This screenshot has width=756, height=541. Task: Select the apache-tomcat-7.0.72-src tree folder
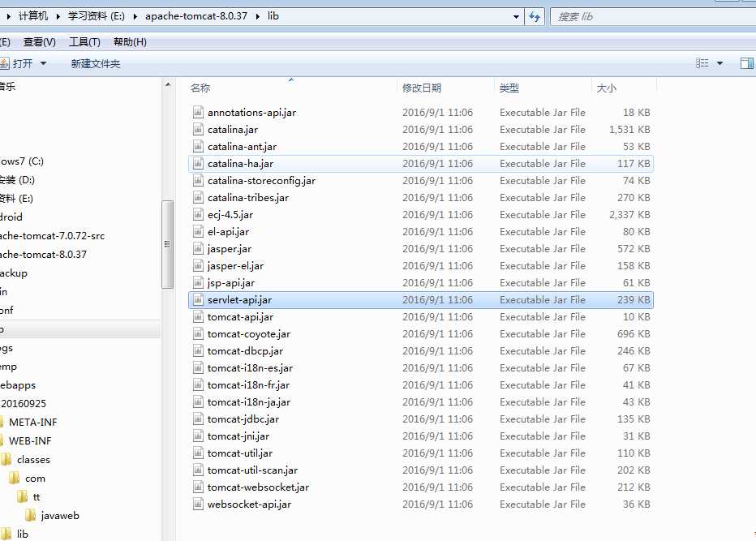(x=52, y=236)
